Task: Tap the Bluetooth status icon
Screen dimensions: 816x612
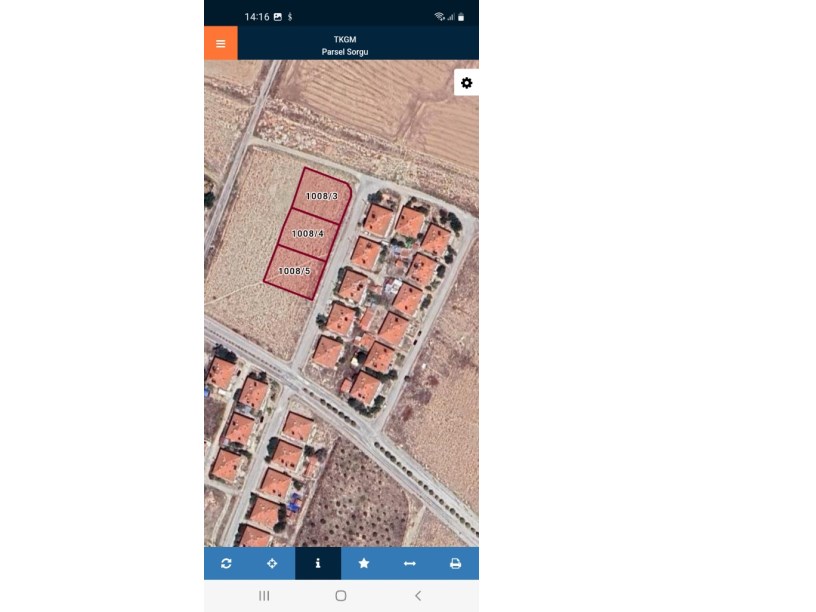Action: (290, 17)
